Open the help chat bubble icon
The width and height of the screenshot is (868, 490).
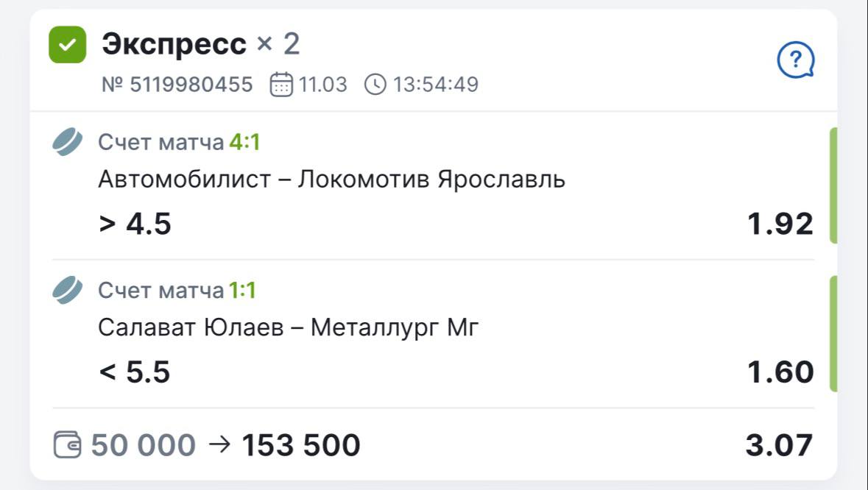796,60
